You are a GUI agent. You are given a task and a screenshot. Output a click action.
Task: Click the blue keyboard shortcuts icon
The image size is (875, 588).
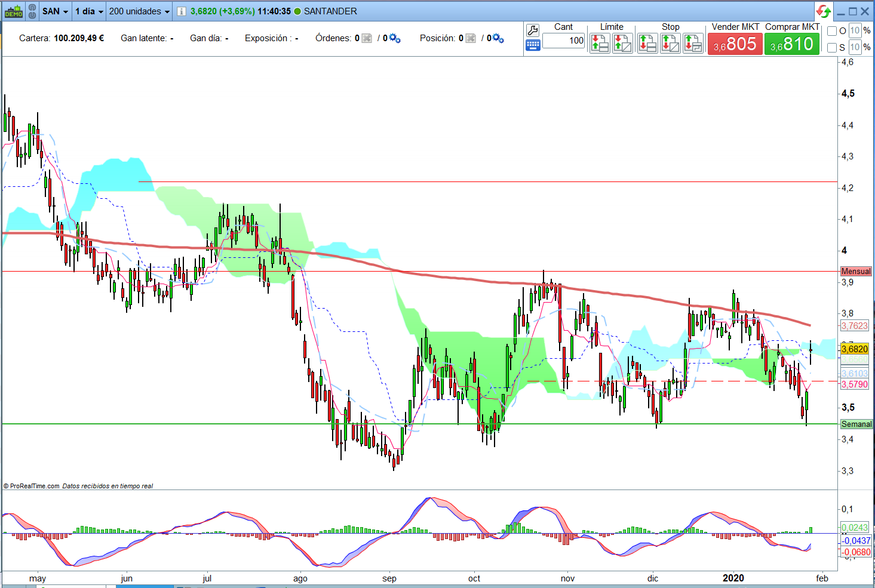pyautogui.click(x=533, y=45)
